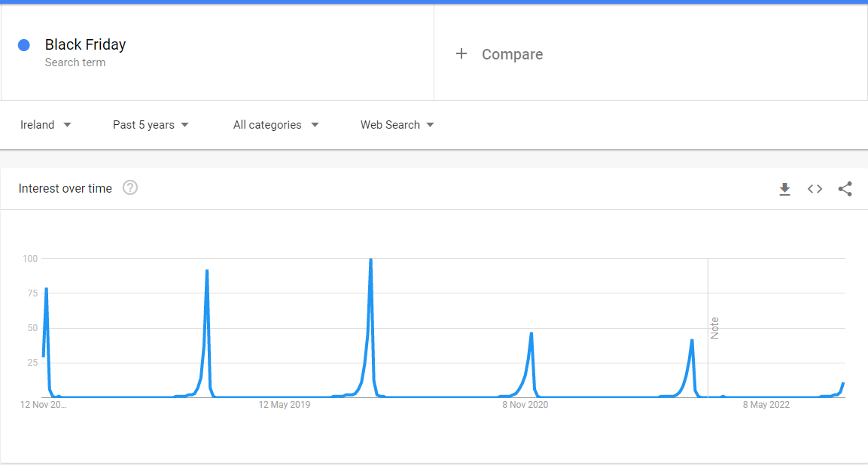Share the Interest over time chart
The image size is (868, 465).
point(845,189)
